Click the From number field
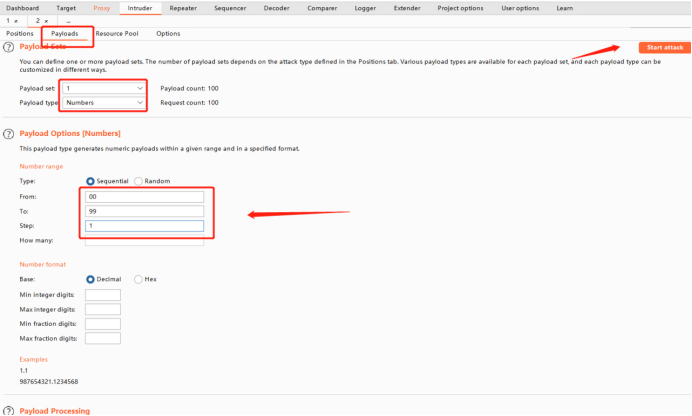692x416 pixels. click(144, 197)
